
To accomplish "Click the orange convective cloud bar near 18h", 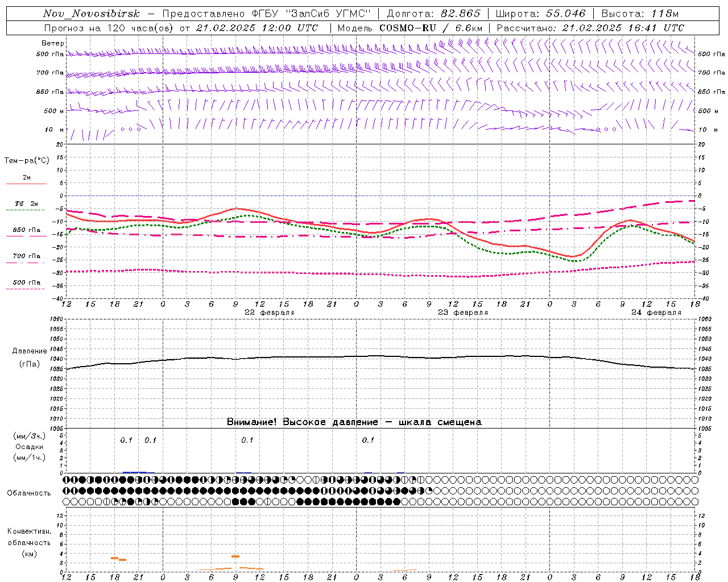I will (114, 558).
